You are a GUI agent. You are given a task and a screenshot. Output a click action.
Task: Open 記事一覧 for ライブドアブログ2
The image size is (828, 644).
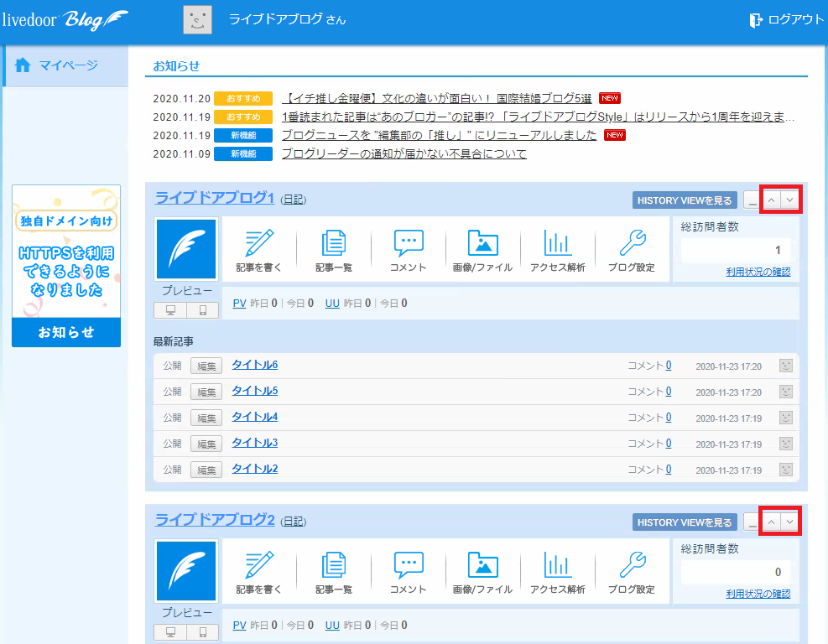334,572
